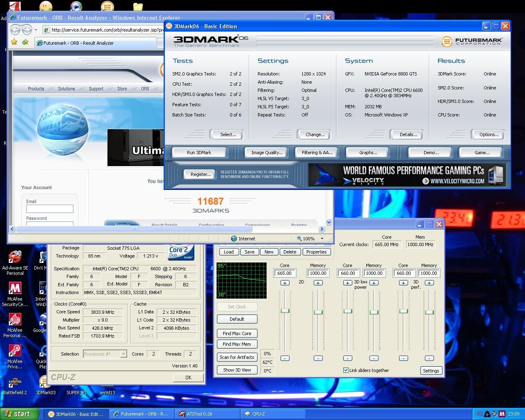The image size is (525, 420).
Task: Open the Velocity Micro gaming PCs banner
Action: 407,175
